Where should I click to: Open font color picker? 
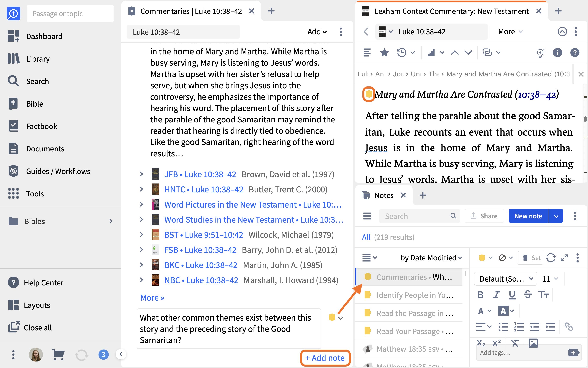484,311
